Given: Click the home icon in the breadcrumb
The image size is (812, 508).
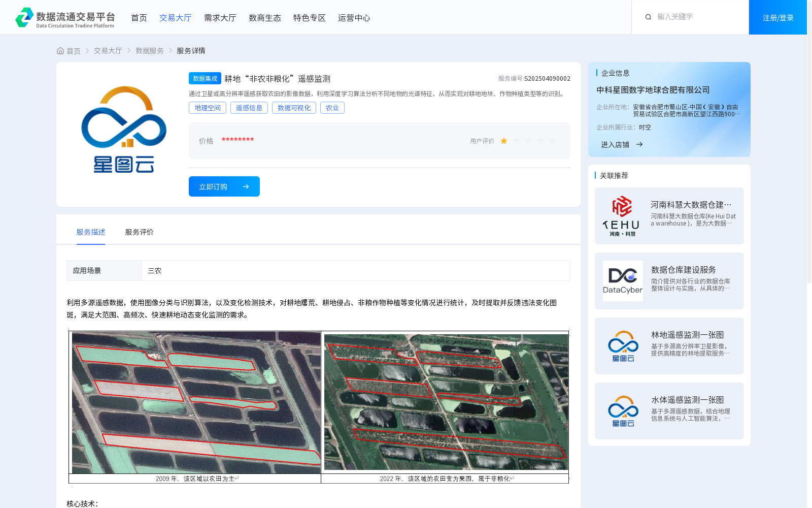Looking at the screenshot, I should 60,51.
